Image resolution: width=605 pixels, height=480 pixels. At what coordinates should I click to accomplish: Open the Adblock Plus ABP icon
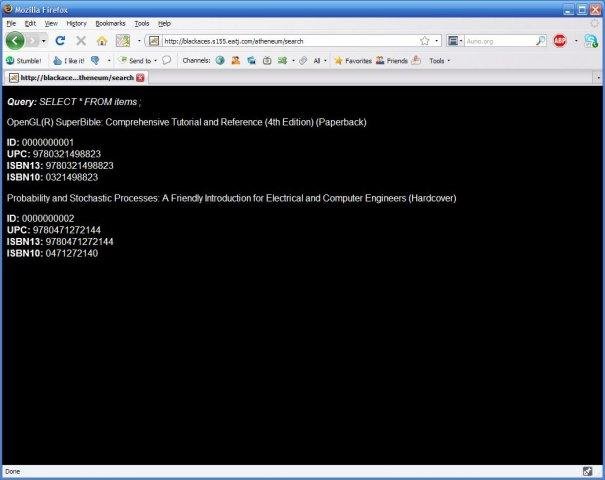[x=559, y=41]
